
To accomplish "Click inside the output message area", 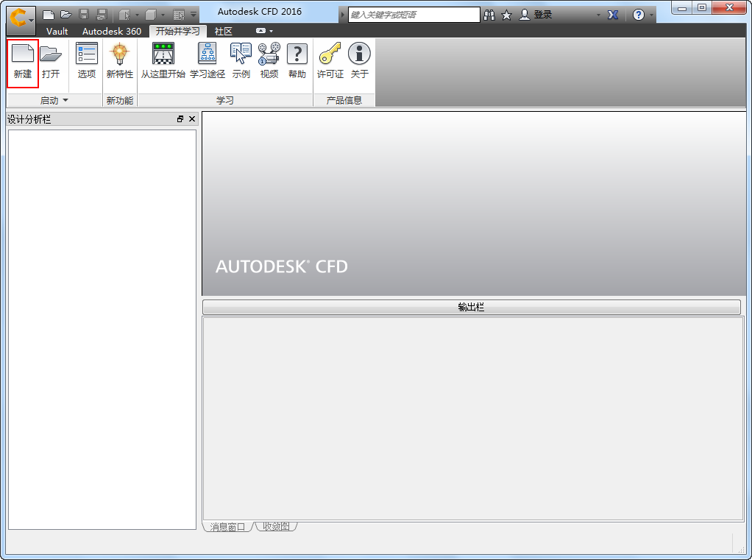I will 473,419.
